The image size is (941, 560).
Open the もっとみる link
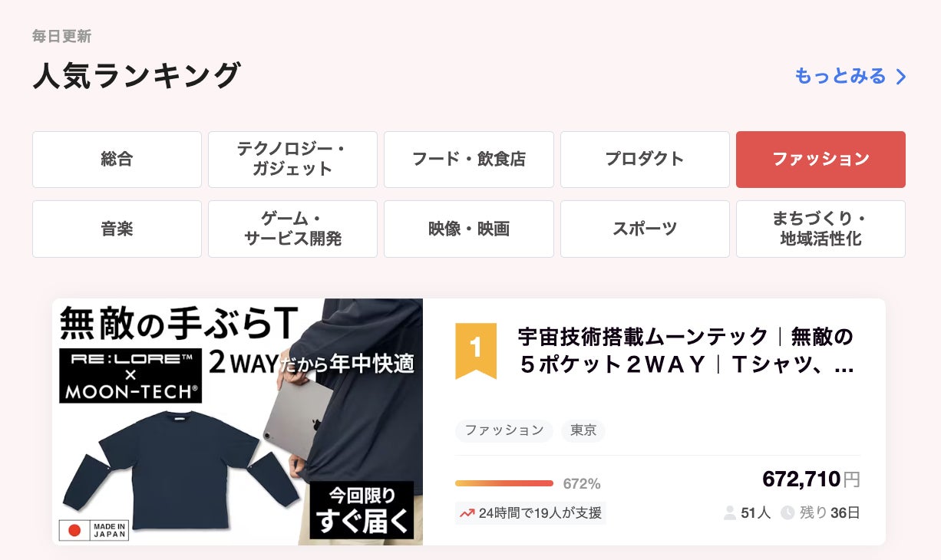[x=850, y=76]
